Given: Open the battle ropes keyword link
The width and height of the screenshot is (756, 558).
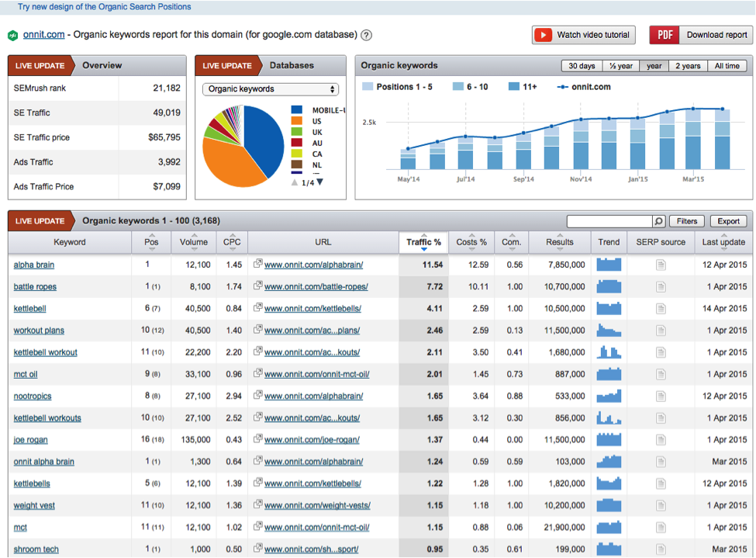Looking at the screenshot, I should tap(33, 286).
